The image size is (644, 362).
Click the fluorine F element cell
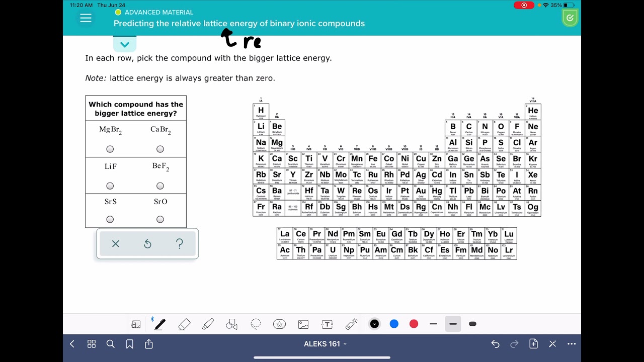(517, 128)
